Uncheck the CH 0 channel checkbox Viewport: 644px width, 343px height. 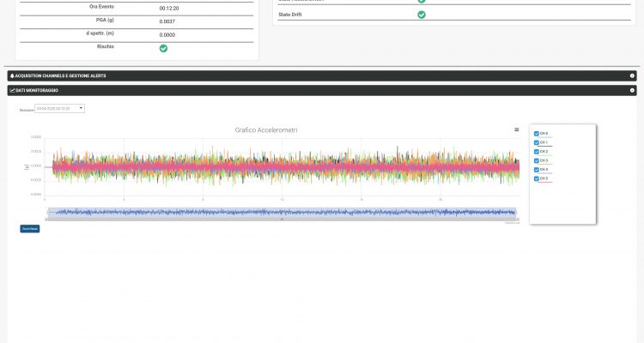[537, 134]
